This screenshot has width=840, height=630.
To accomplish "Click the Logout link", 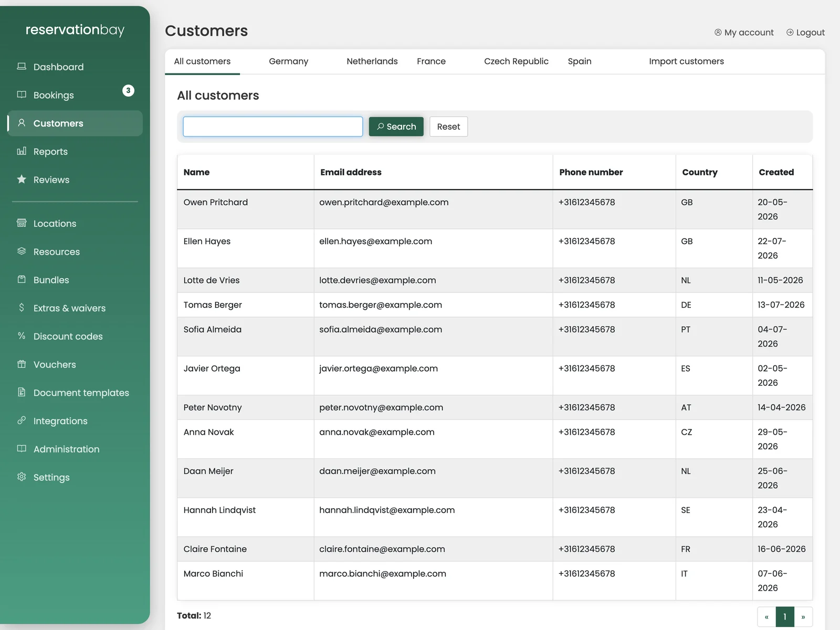I will [x=805, y=33].
